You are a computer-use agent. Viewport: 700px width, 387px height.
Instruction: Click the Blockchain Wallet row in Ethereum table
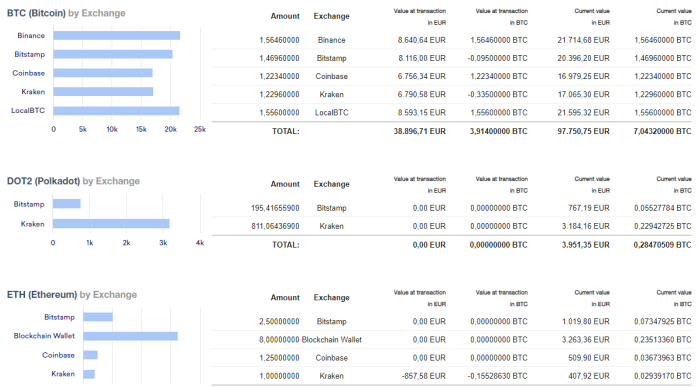pyautogui.click(x=452, y=340)
